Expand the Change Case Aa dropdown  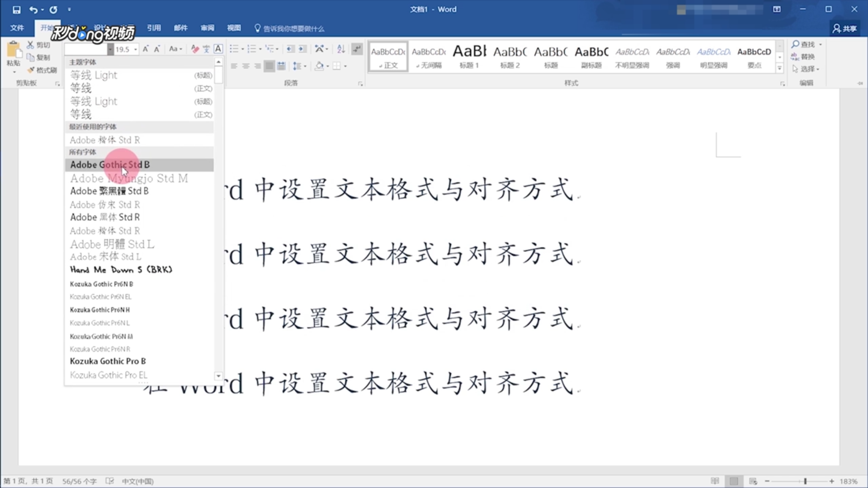click(x=175, y=49)
